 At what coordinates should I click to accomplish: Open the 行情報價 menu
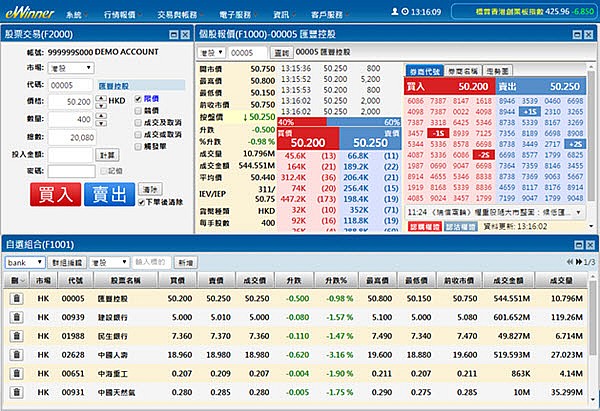(121, 15)
